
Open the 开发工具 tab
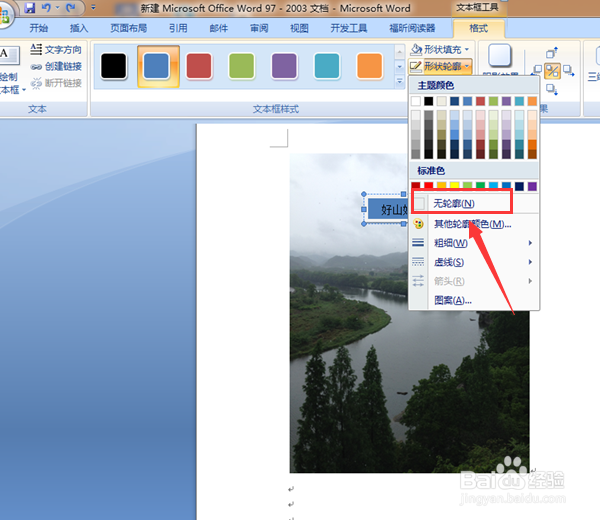point(349,28)
